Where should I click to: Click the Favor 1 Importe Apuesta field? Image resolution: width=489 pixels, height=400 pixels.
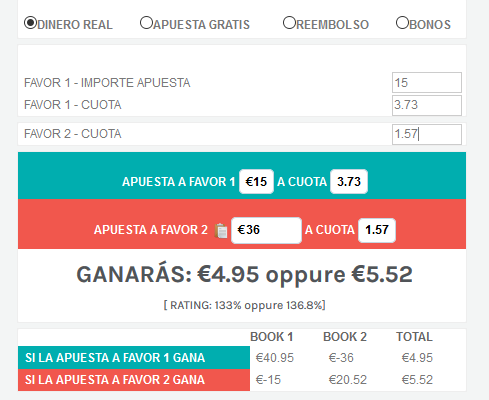[x=427, y=82]
